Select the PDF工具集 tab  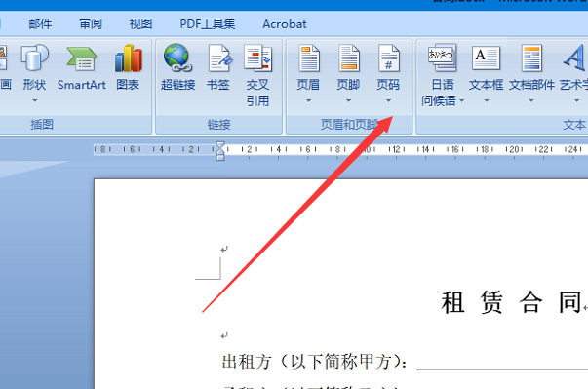point(208,24)
